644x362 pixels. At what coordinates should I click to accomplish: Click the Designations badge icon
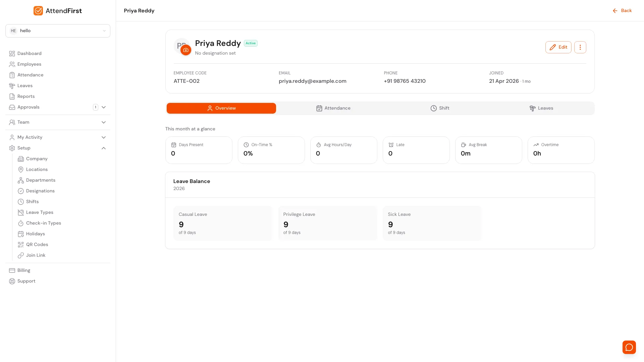tap(21, 191)
